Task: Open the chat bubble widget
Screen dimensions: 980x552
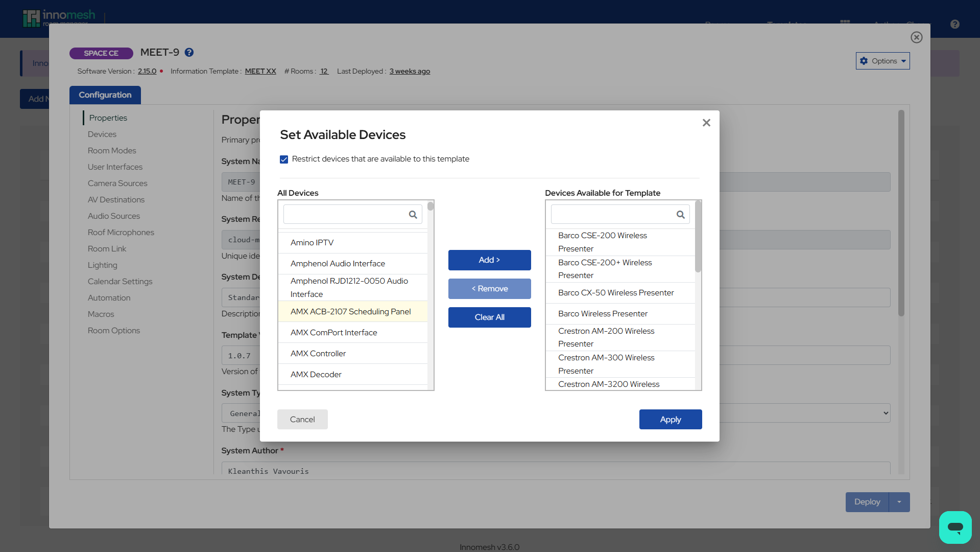Action: pyautogui.click(x=955, y=527)
